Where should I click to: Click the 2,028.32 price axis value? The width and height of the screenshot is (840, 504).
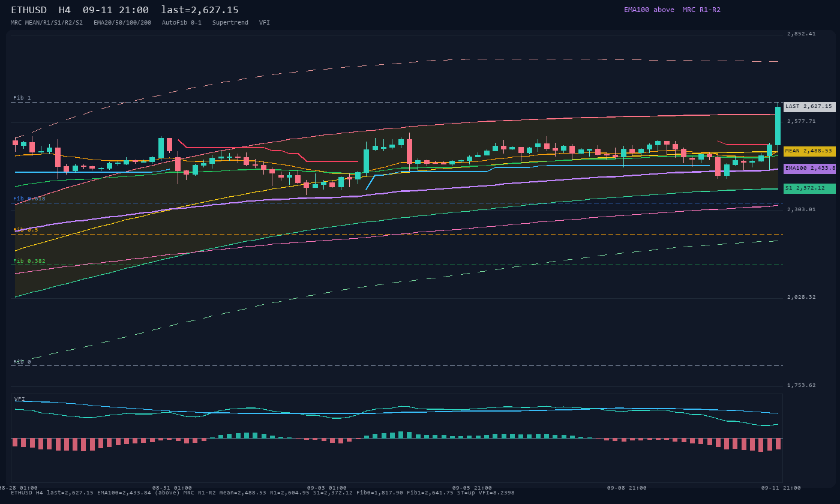[802, 297]
